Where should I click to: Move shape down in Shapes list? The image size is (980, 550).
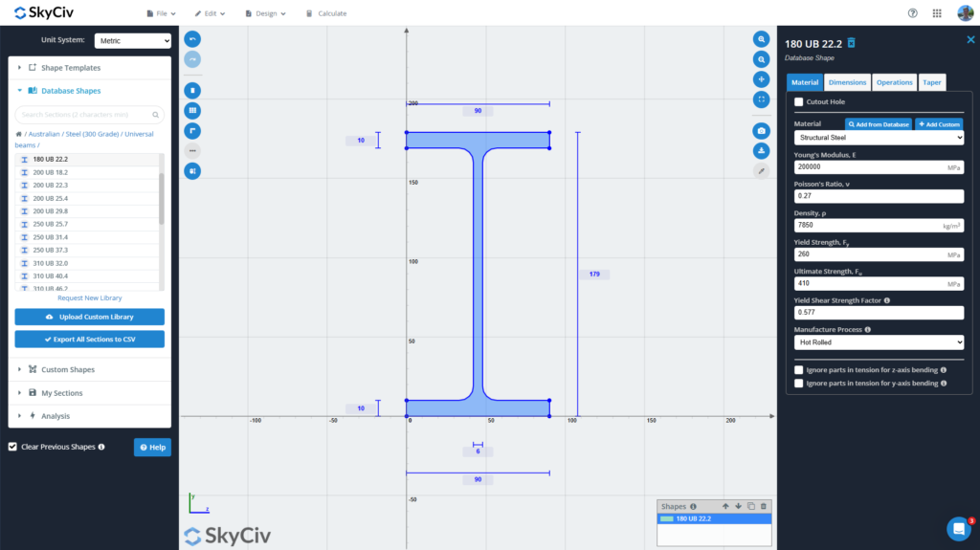point(738,506)
